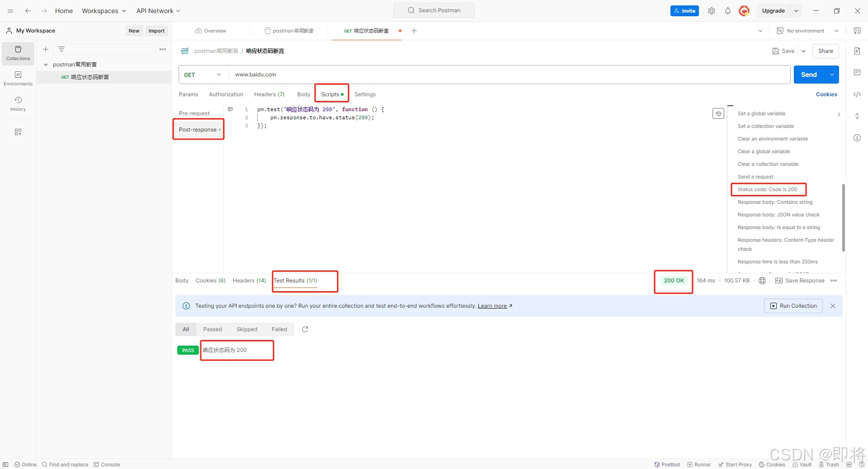This screenshot has width=868, height=469.
Task: Follow the Learn more link
Action: [492, 306]
